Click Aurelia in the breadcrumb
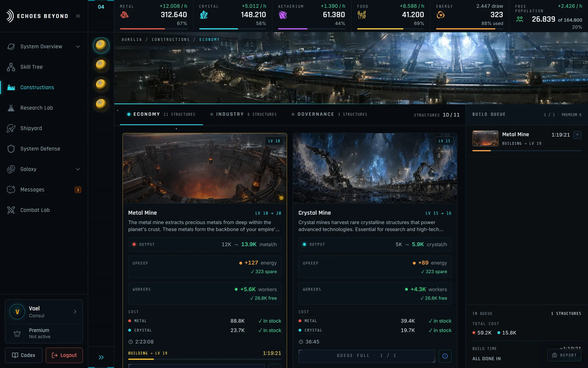The height and width of the screenshot is (368, 588). point(132,39)
